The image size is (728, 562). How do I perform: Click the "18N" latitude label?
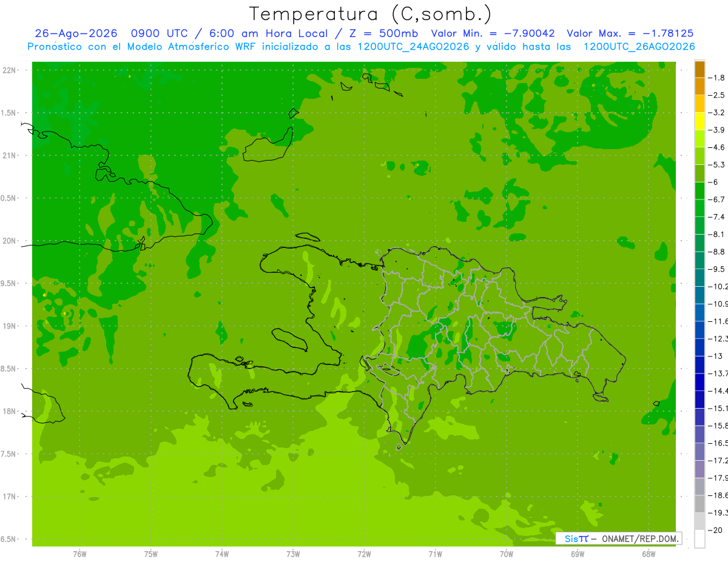pyautogui.click(x=10, y=412)
